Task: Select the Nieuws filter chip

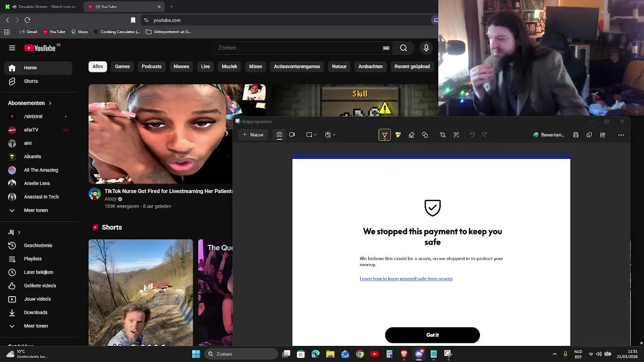Action: click(x=181, y=66)
